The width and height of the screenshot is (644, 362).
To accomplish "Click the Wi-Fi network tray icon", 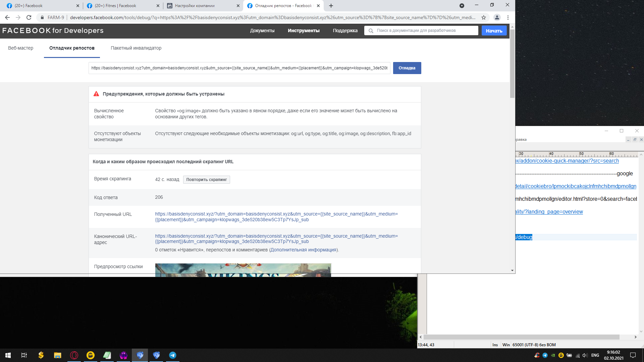I will click(x=578, y=355).
